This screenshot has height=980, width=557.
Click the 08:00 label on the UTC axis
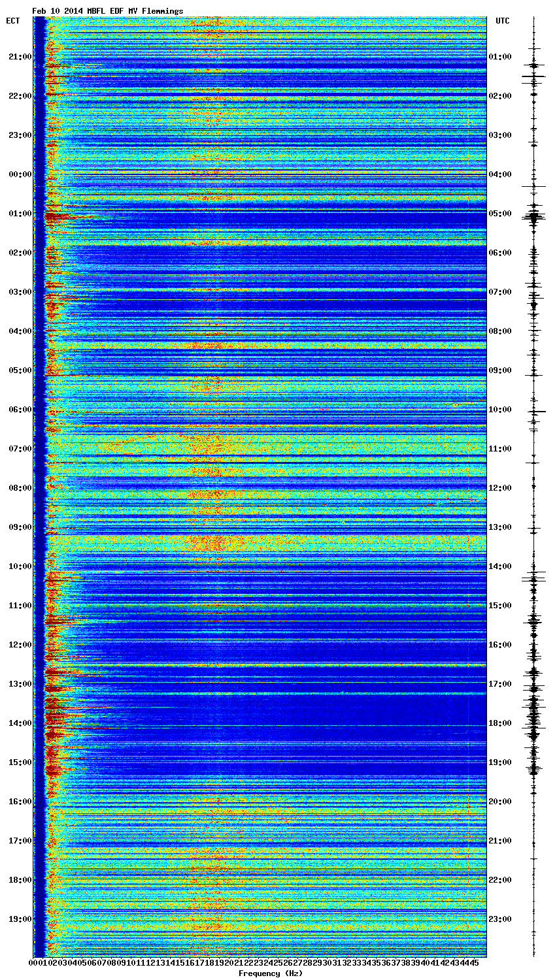500,331
